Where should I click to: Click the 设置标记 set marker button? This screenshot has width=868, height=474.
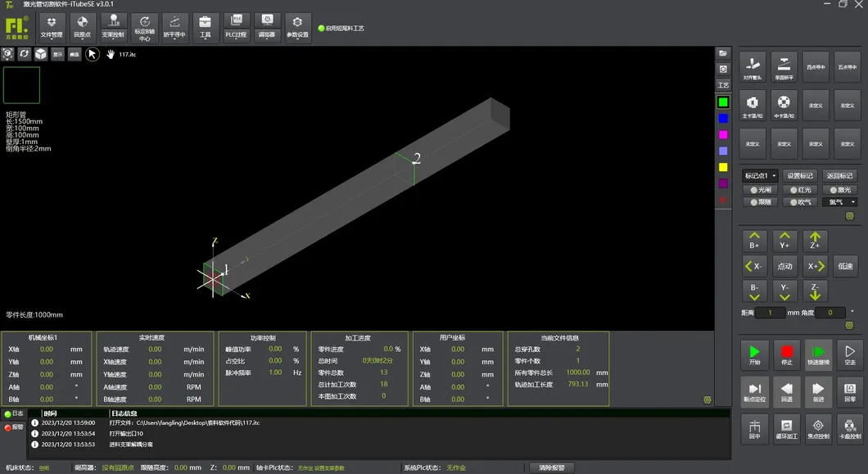click(x=800, y=175)
